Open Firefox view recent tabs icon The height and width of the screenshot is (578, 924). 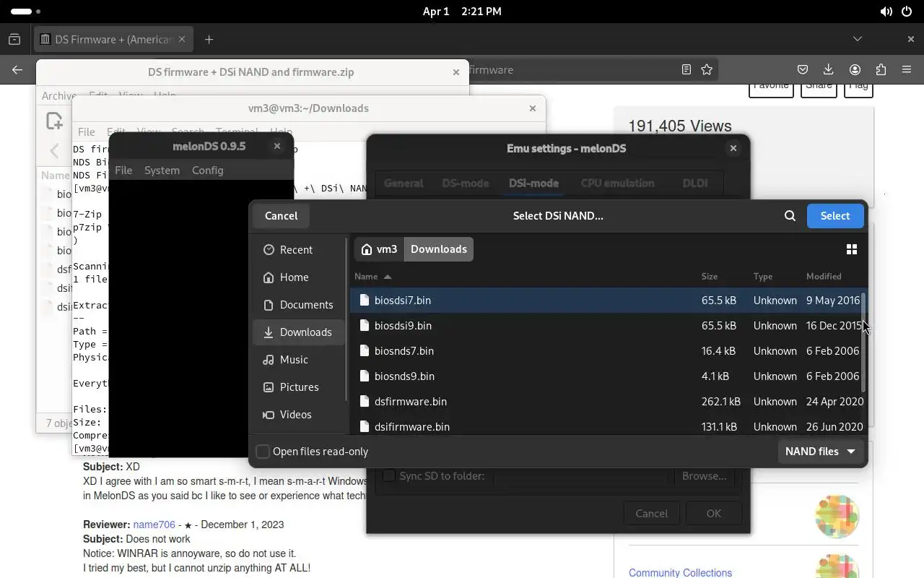pos(14,39)
